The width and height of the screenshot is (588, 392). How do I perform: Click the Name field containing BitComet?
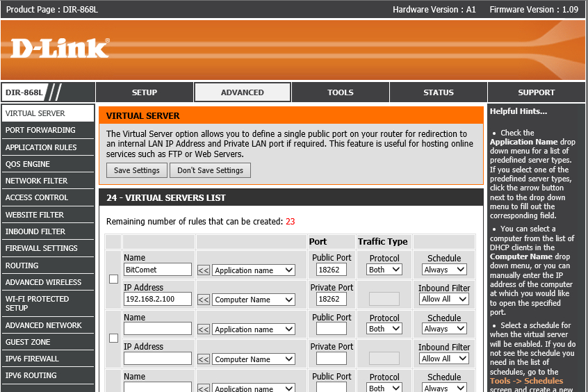(158, 270)
